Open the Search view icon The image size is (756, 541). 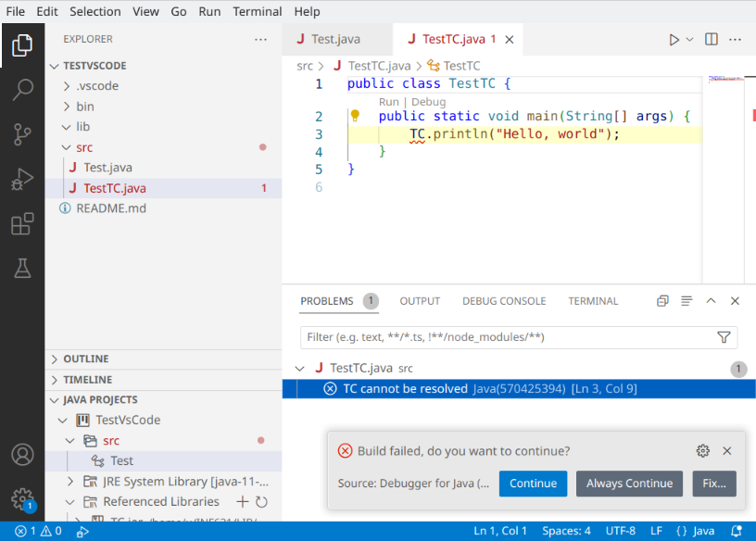pos(22,90)
